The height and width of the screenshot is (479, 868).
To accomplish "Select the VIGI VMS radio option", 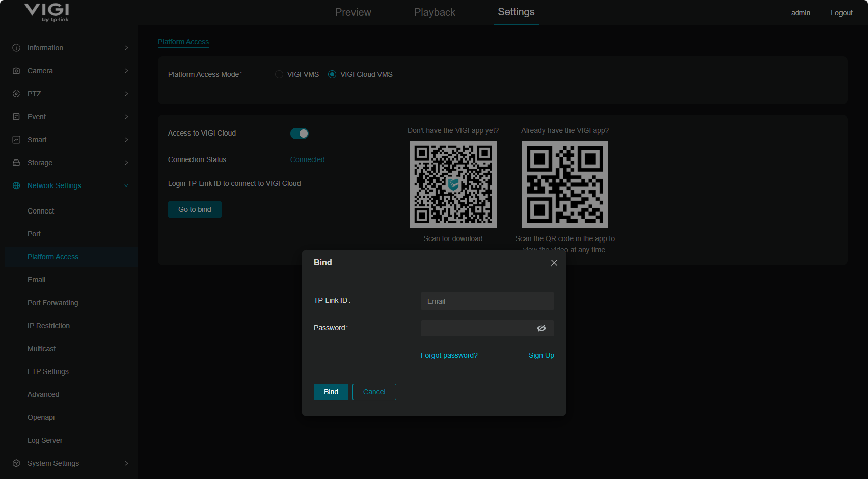I will (x=279, y=74).
